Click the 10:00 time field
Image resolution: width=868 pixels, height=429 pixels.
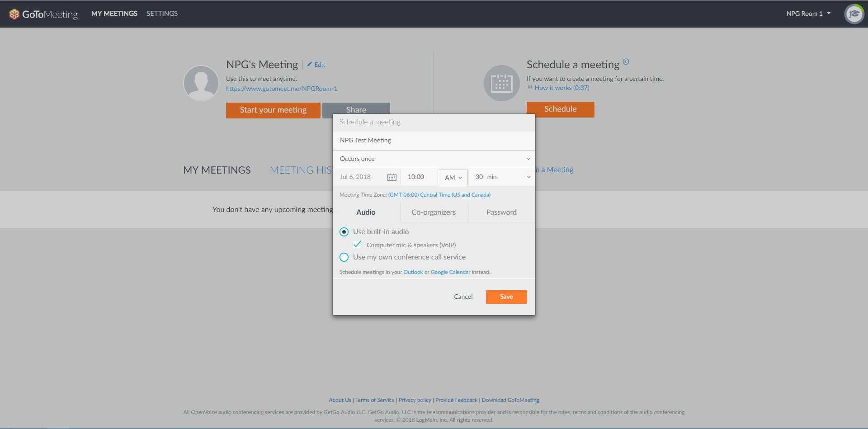pyautogui.click(x=419, y=177)
